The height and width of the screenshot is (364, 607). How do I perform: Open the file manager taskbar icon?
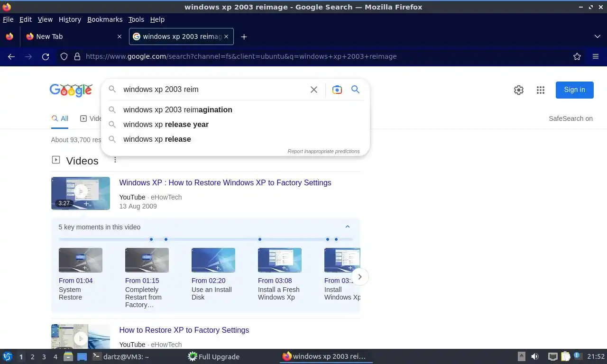(x=68, y=356)
